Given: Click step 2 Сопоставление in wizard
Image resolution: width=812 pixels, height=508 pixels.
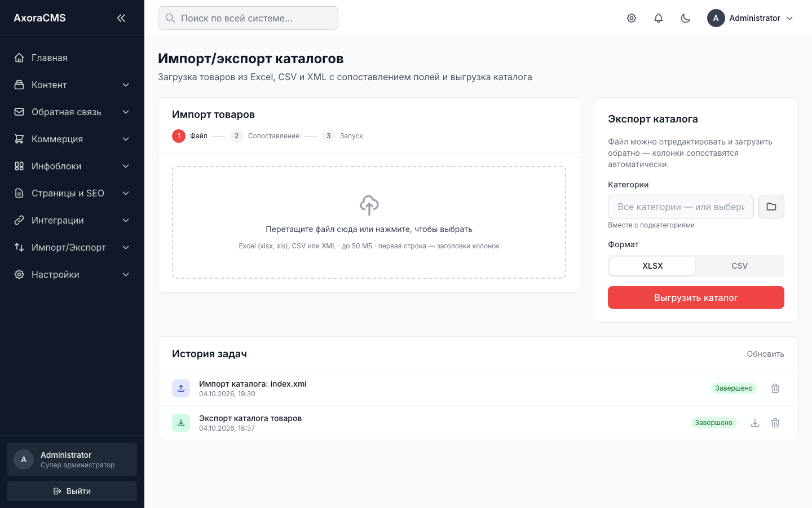Looking at the screenshot, I should [264, 136].
